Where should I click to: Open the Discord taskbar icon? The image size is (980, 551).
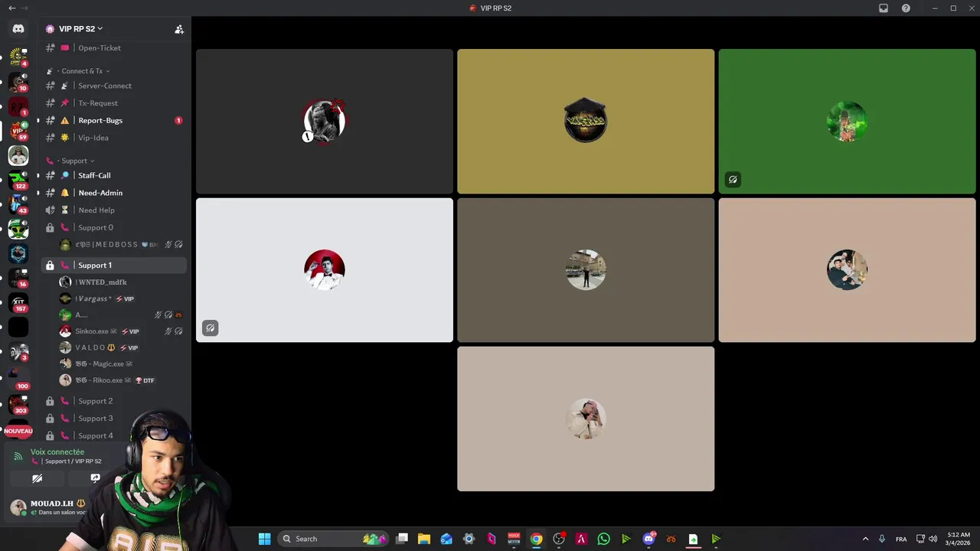pos(648,539)
